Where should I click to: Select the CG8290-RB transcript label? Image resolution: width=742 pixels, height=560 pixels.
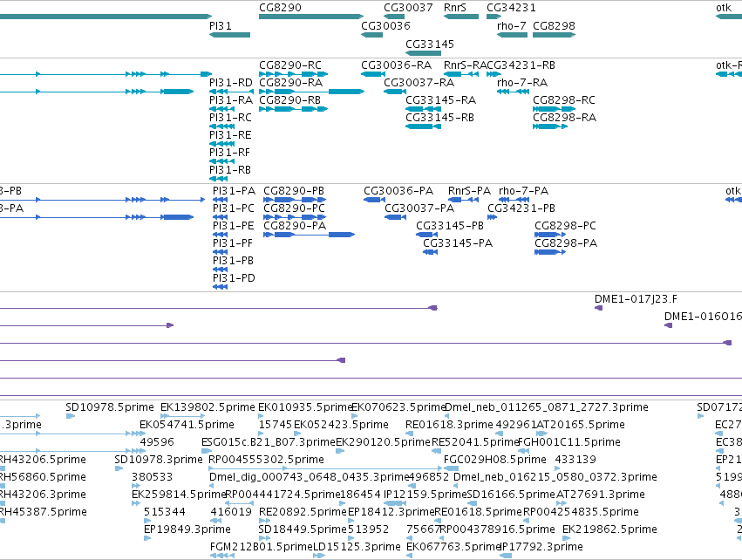pyautogui.click(x=289, y=100)
